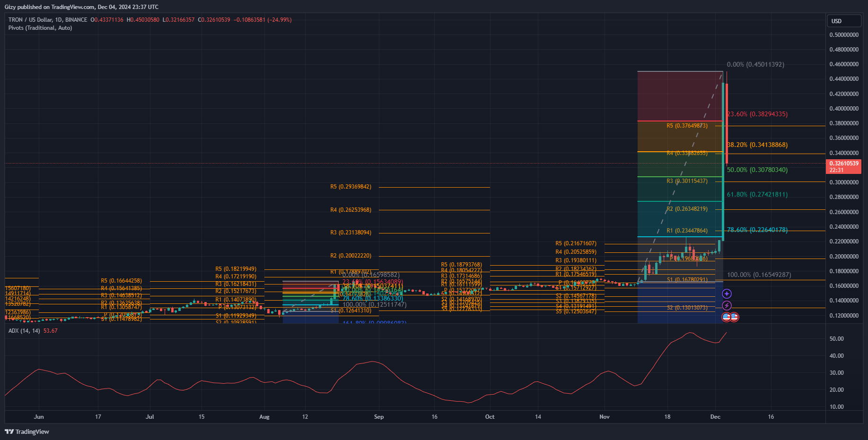The height and width of the screenshot is (440, 868).
Task: Click the open price value 0.43371136
Action: pyautogui.click(x=109, y=20)
